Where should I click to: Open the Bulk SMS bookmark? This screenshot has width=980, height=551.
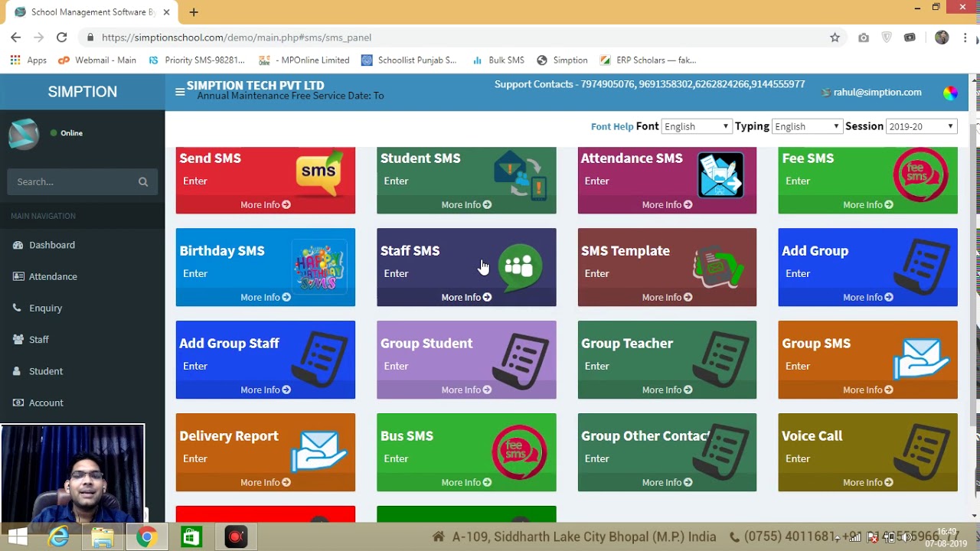(498, 60)
